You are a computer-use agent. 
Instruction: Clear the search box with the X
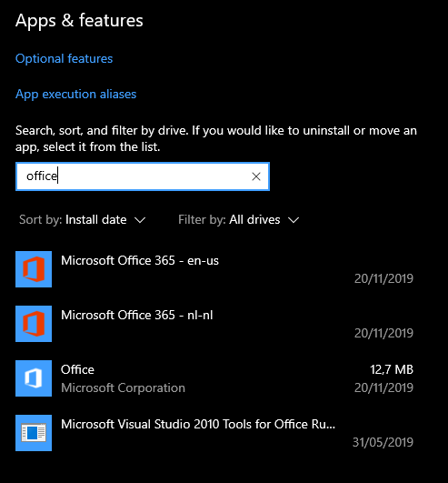coord(256,176)
